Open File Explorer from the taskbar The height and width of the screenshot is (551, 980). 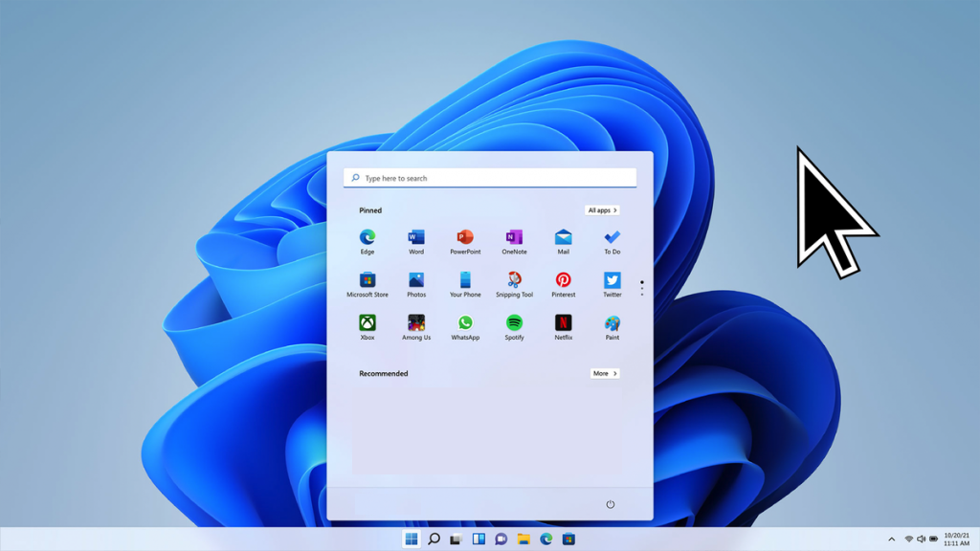tap(522, 539)
